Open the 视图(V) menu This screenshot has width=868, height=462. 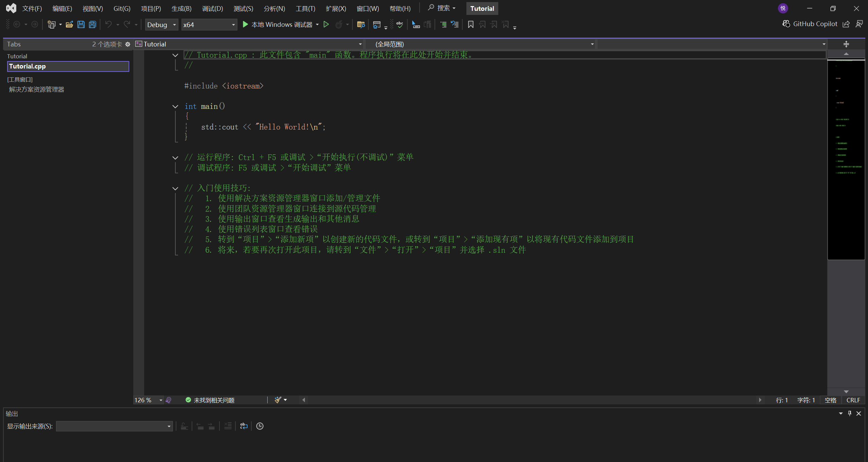point(93,8)
